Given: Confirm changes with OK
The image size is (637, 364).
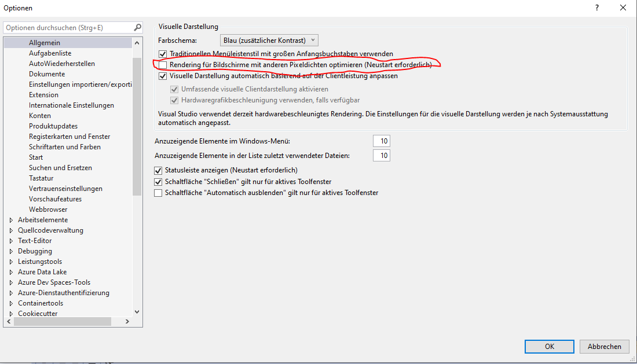Looking at the screenshot, I should tap(548, 346).
